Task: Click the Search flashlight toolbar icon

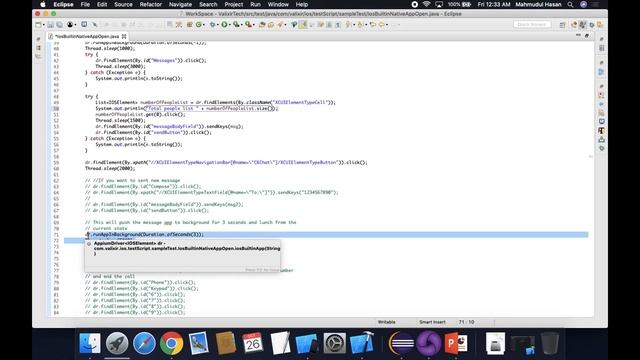Action: [280, 25]
